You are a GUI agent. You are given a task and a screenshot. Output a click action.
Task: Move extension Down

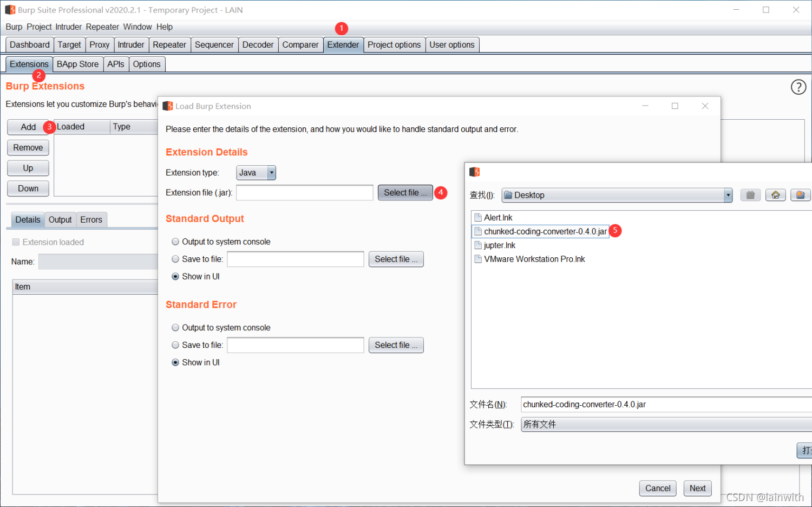28,189
